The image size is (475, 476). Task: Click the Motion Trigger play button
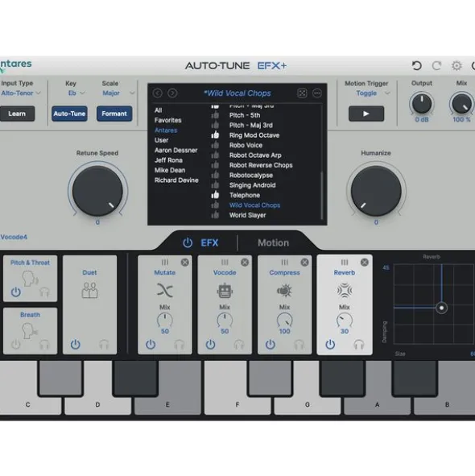click(366, 114)
